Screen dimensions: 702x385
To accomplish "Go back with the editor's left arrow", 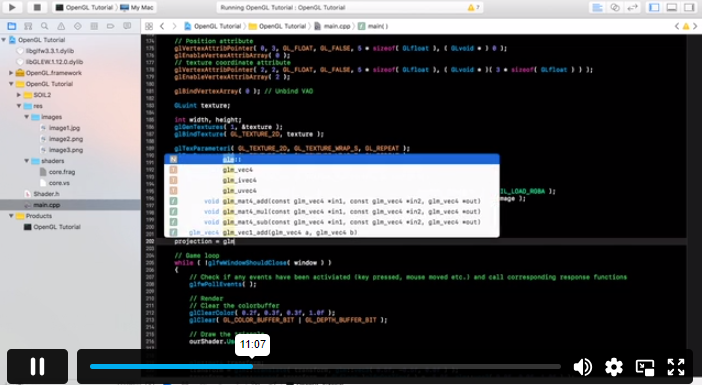I will (162, 26).
